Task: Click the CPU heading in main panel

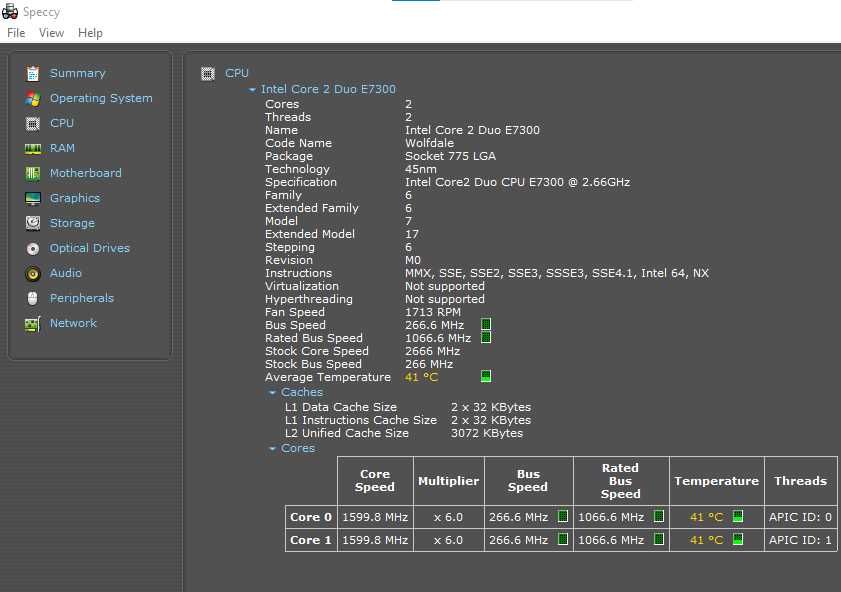Action: (x=237, y=73)
